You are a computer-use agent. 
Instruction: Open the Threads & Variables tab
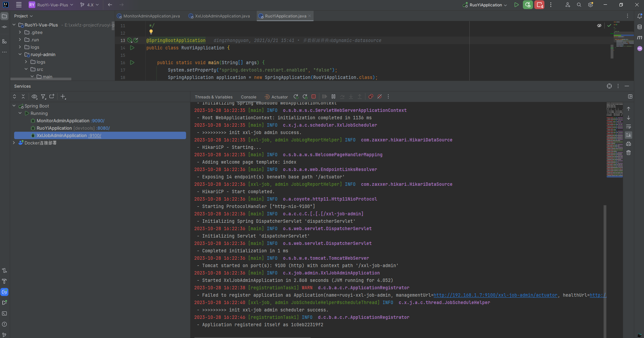point(214,97)
